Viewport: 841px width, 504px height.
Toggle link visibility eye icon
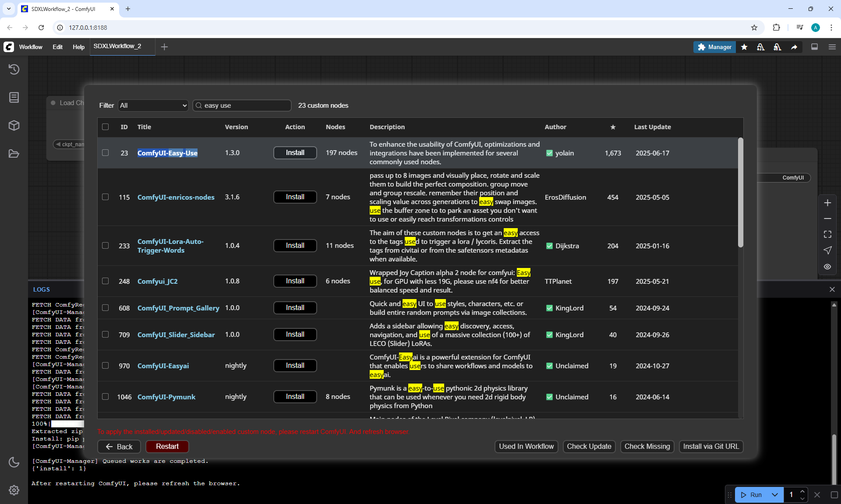(x=827, y=267)
